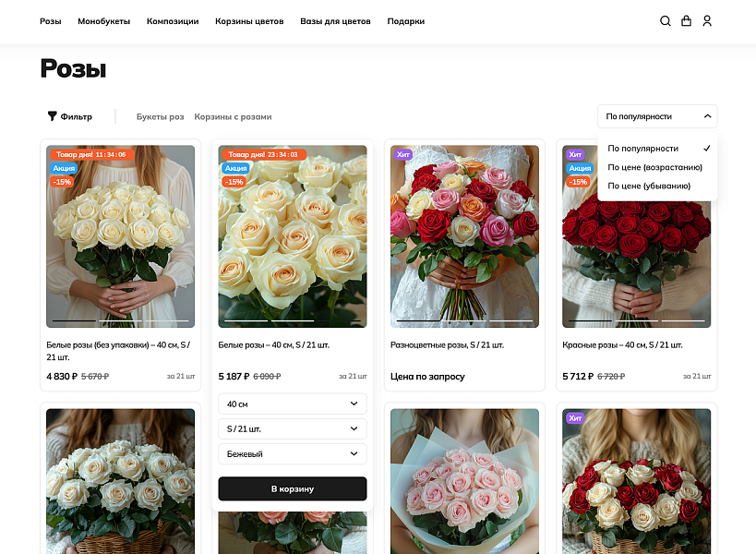Screen dimensions: 756x554
Task: Select sorting По цене (убыванию)
Action: coord(650,186)
